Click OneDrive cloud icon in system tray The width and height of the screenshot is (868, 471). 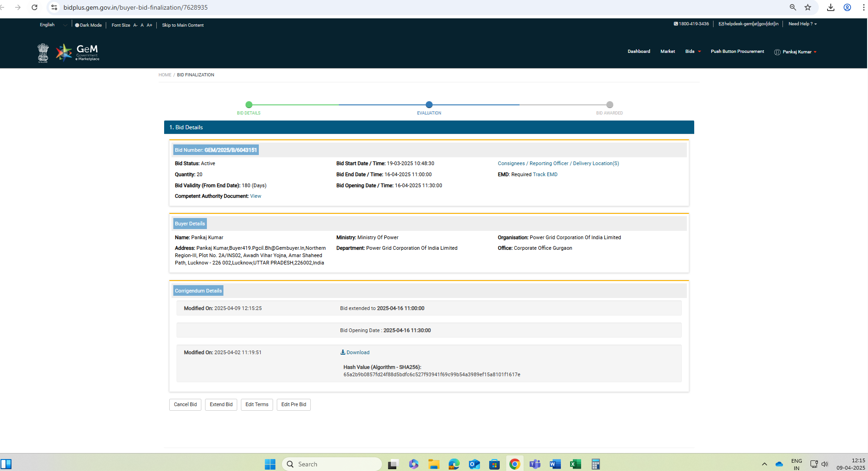coord(779,464)
